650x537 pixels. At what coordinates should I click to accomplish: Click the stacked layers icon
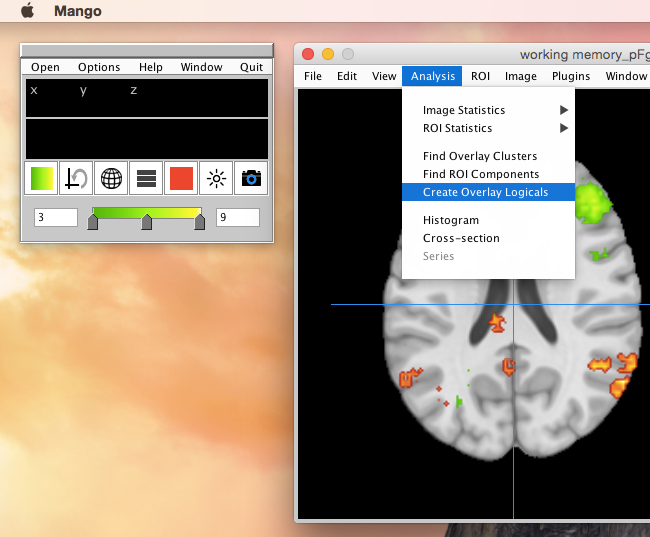coord(147,178)
